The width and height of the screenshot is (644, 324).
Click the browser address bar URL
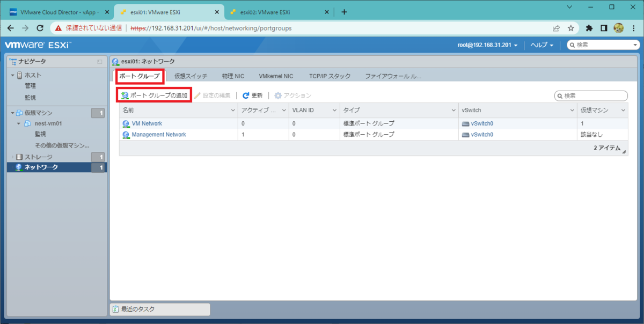(211, 28)
